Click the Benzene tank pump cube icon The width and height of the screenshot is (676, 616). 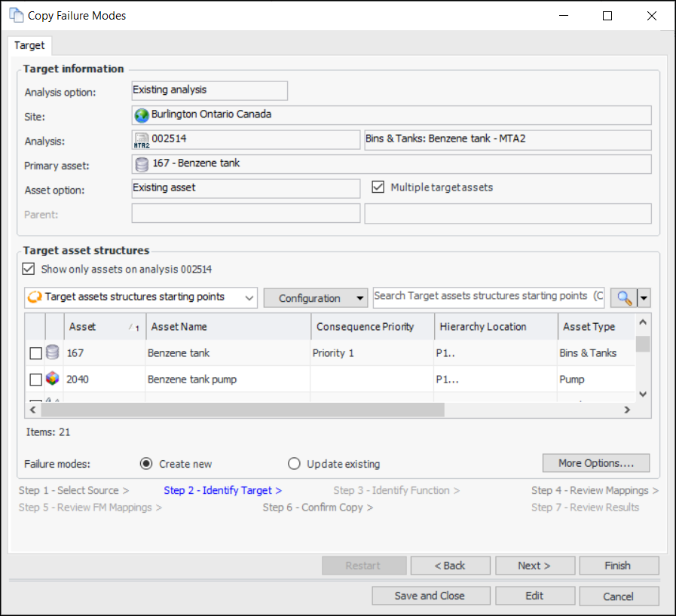(x=53, y=380)
